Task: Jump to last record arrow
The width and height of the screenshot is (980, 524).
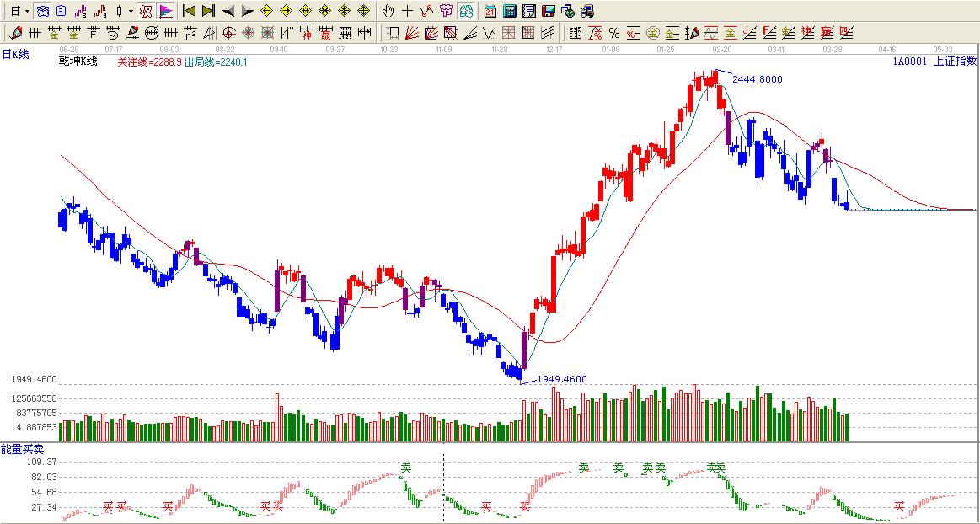Action: point(208,11)
